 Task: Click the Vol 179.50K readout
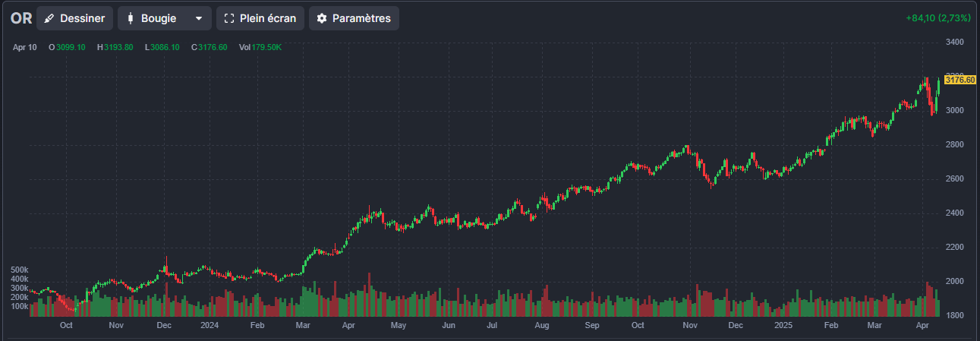tap(260, 47)
